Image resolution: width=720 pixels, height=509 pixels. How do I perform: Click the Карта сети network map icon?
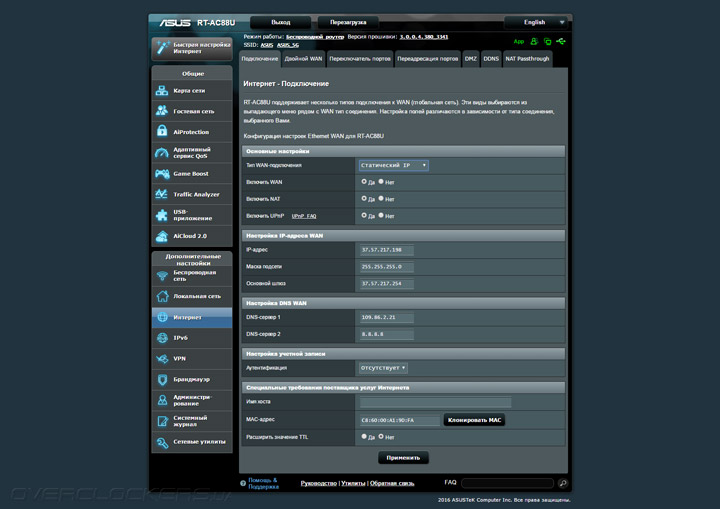[x=163, y=91]
